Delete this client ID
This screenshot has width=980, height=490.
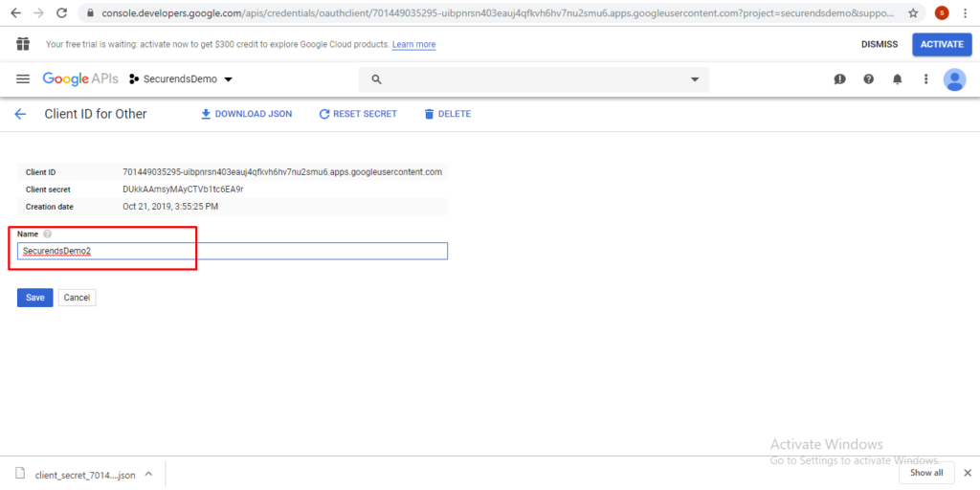(x=448, y=114)
